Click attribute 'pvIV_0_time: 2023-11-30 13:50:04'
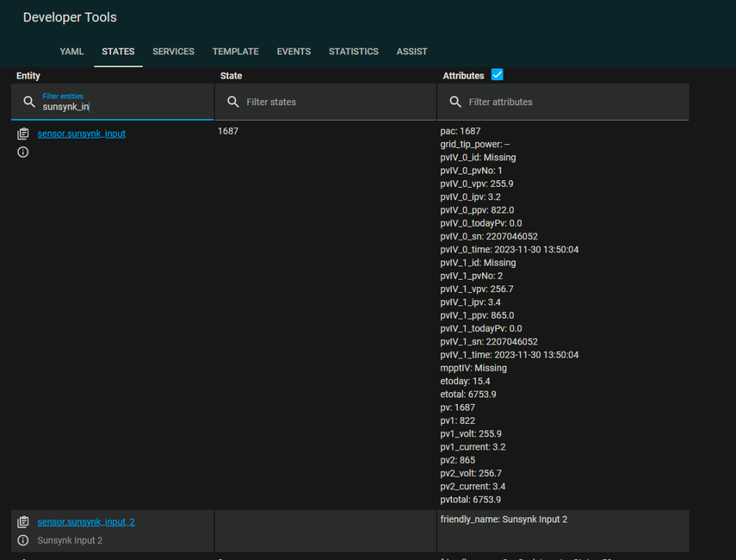Image resolution: width=736 pixels, height=560 pixels. pos(509,249)
